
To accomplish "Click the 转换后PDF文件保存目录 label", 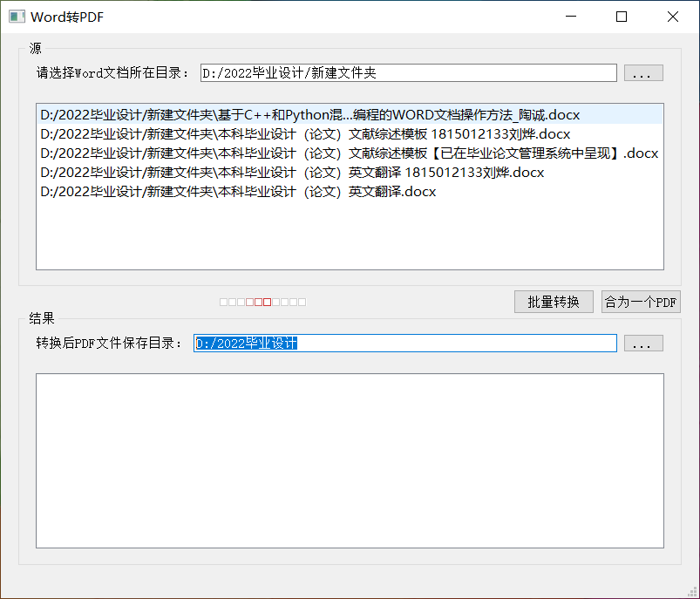I will click(x=109, y=344).
